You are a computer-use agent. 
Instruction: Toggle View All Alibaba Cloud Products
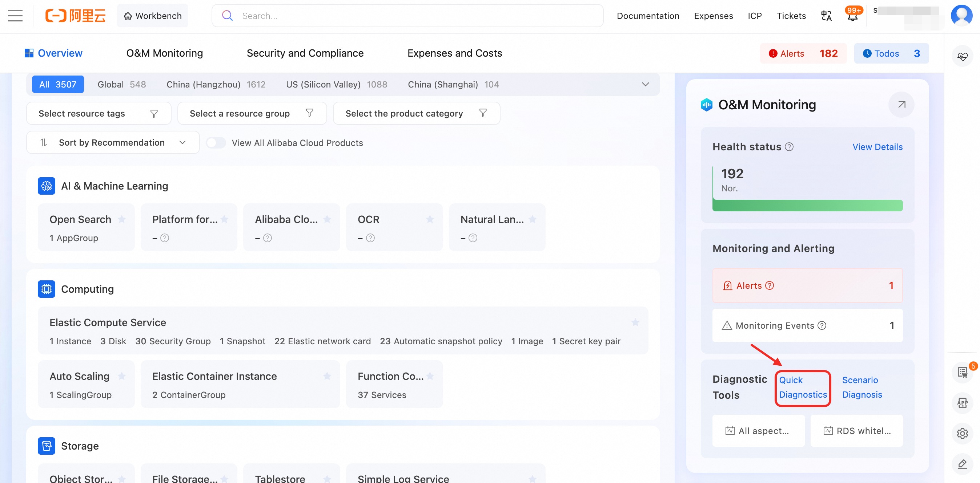(216, 143)
